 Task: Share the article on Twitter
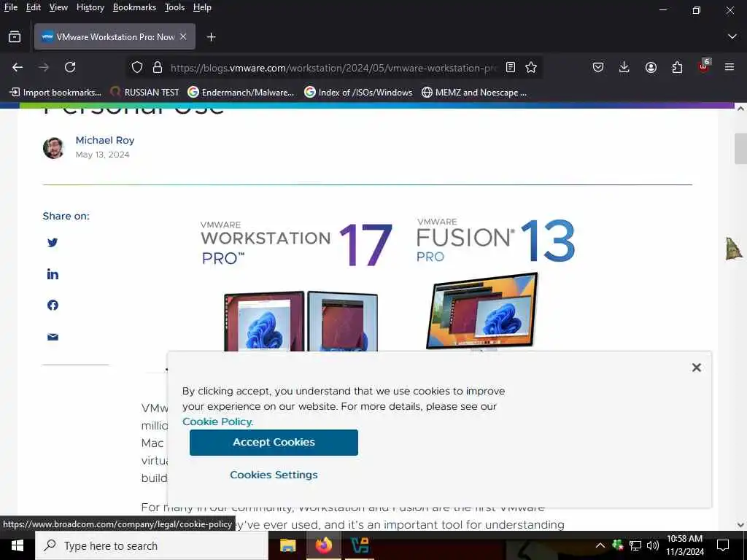[x=53, y=242]
